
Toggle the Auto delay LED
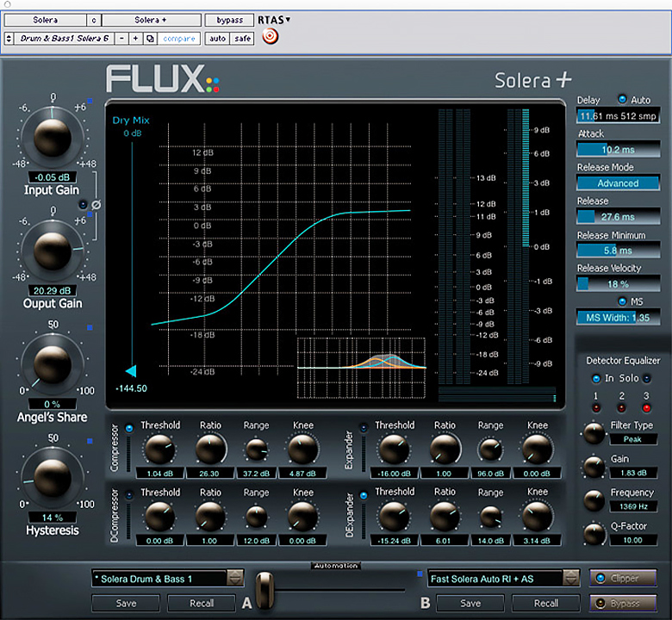tap(622, 100)
